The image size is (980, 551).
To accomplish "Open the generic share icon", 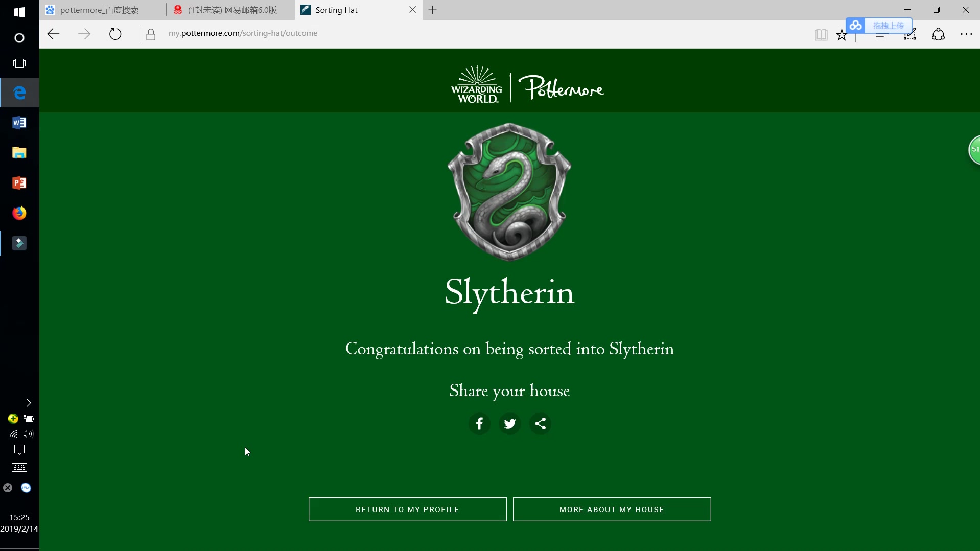I will pos(541,424).
